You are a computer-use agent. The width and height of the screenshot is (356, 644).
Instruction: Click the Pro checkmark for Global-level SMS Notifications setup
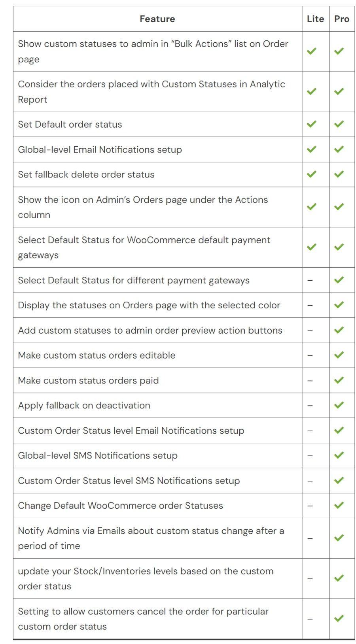coord(339,455)
